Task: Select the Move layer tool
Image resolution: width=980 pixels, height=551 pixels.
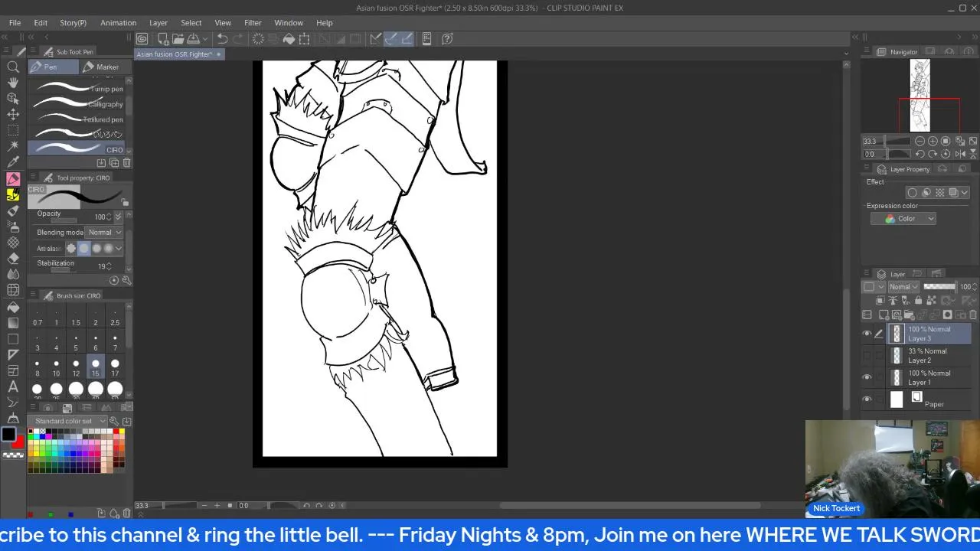Action: [13, 114]
